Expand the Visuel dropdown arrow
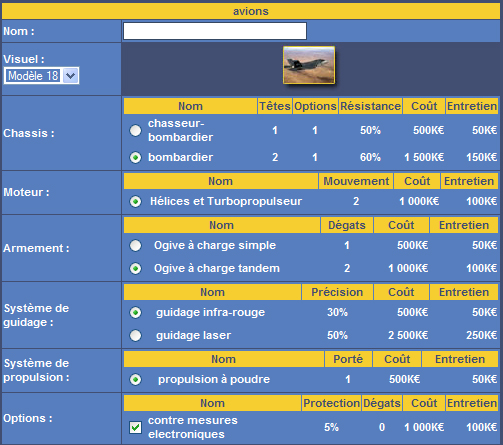This screenshot has width=503, height=445. 71,76
